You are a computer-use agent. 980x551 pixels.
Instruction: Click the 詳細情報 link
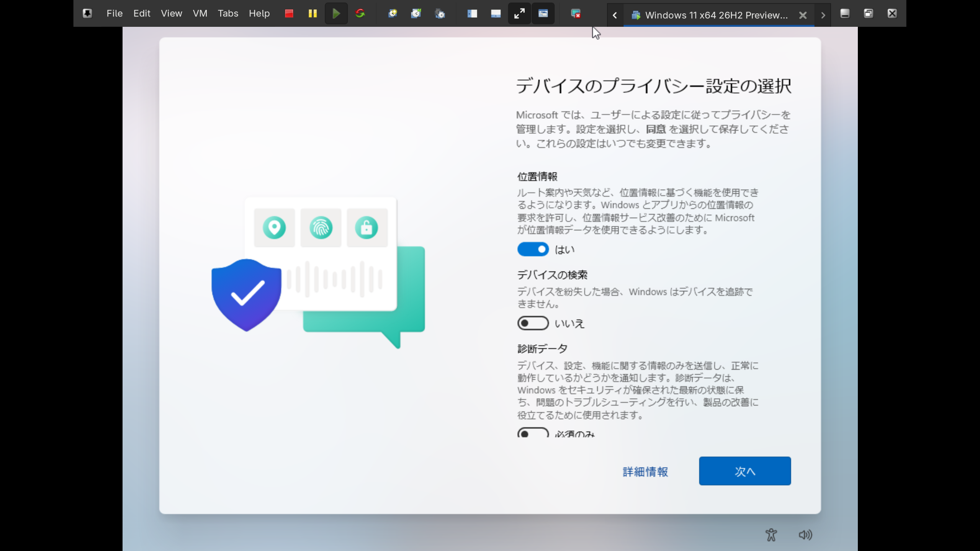645,471
